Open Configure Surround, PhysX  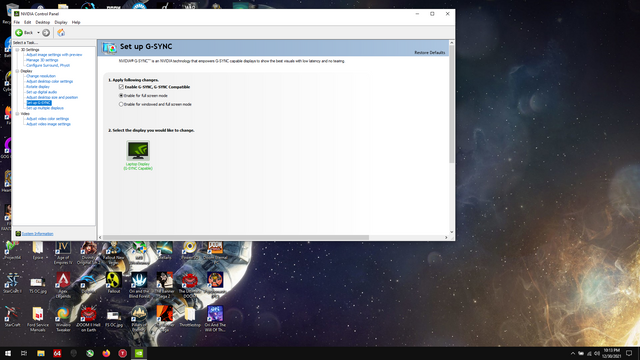[x=48, y=65]
